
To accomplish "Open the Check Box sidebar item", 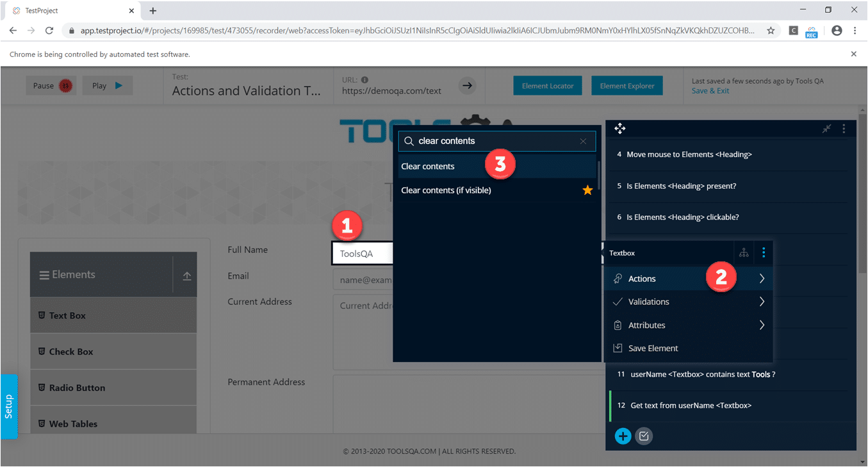I will (113, 352).
